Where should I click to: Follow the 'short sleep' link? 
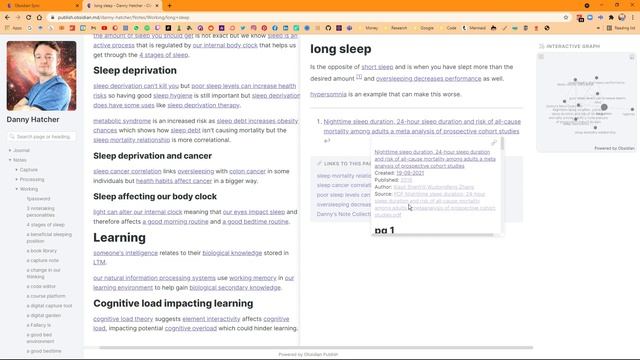pos(377,67)
